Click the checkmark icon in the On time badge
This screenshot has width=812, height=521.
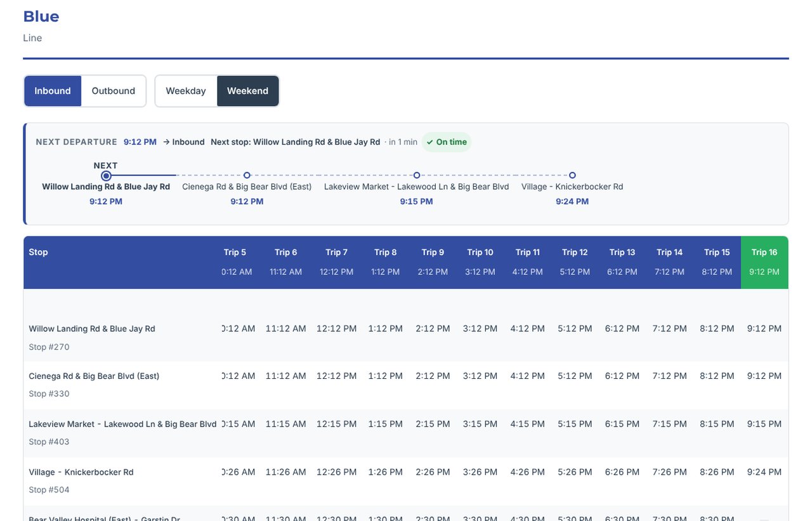point(429,142)
